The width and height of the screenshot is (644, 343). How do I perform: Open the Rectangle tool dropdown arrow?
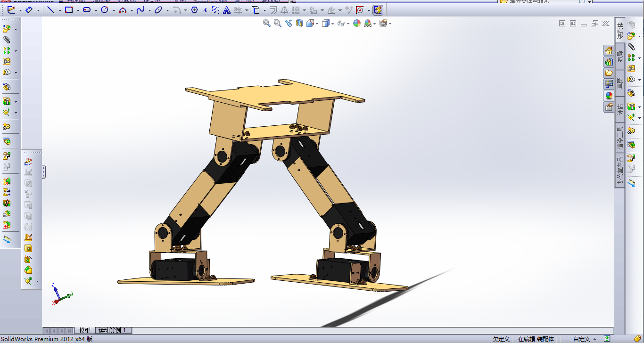tap(77, 10)
